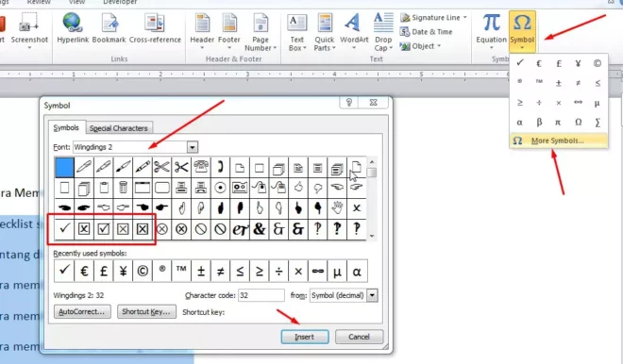Select the bold ampersand symbol in the grid
Screen dimensions: 623x364
(259, 228)
